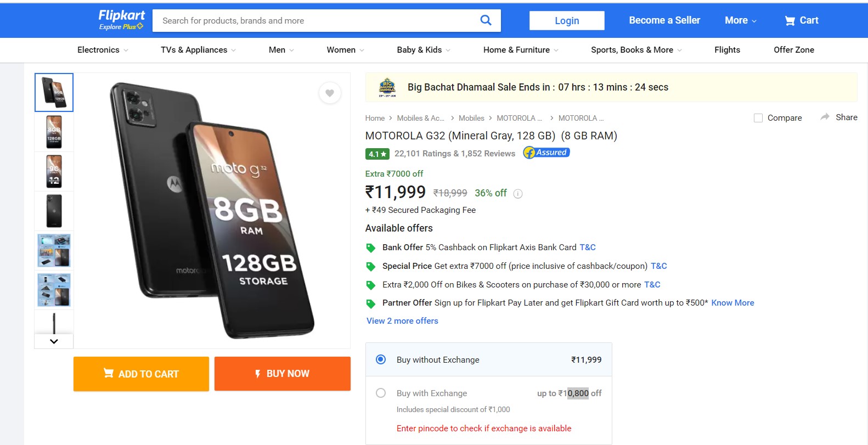Open the Offer Zone menu item
868x445 pixels.
point(793,50)
